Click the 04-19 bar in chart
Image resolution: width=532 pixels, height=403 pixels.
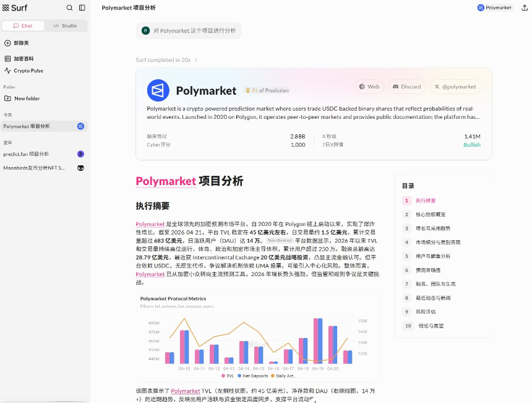318,341
